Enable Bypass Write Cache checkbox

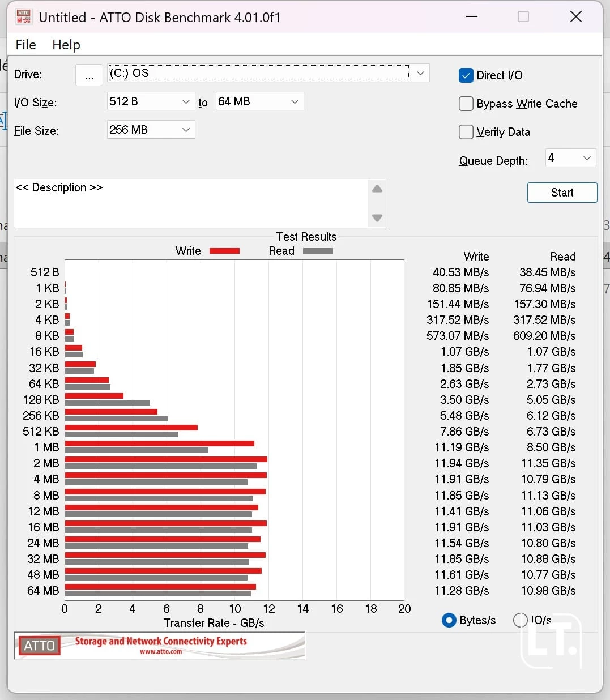(466, 104)
